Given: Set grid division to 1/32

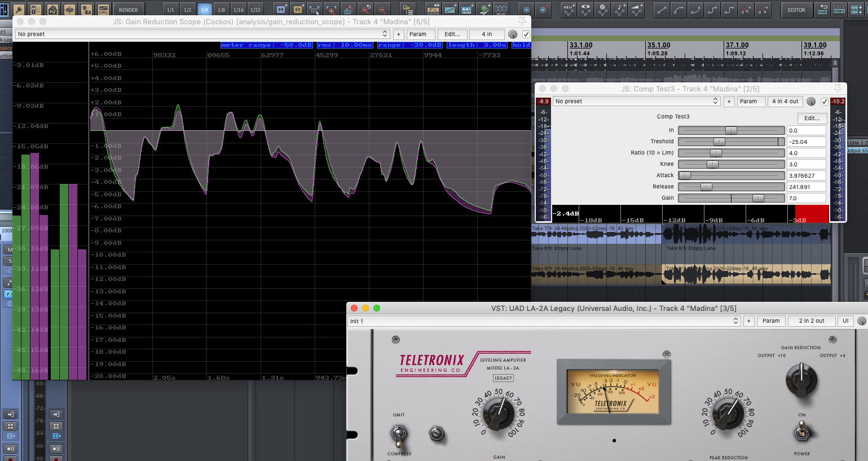Looking at the screenshot, I should [x=255, y=10].
